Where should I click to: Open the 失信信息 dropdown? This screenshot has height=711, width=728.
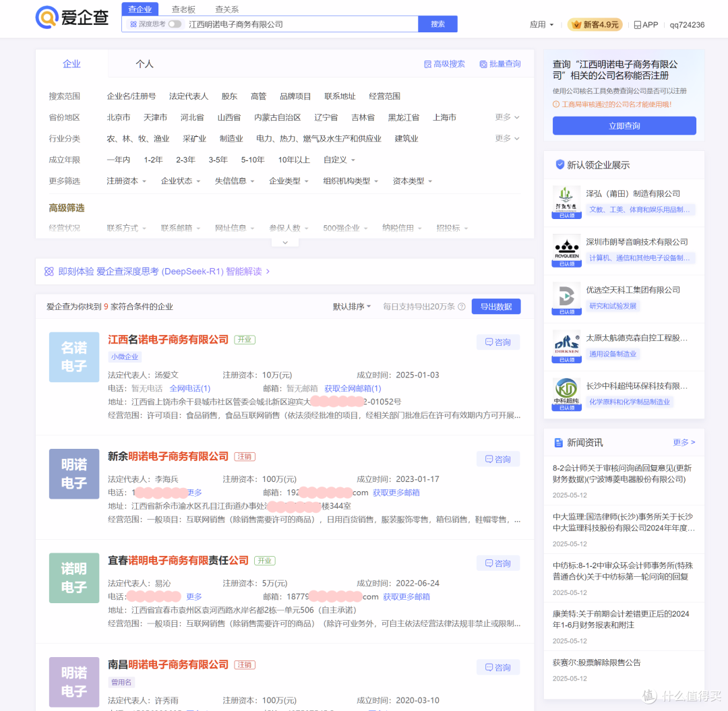tap(235, 181)
